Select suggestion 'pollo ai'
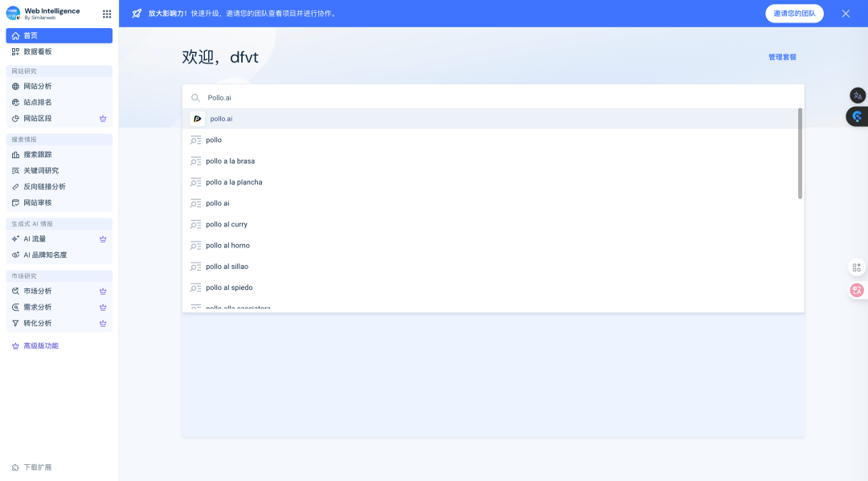The height and width of the screenshot is (481, 868). point(490,203)
